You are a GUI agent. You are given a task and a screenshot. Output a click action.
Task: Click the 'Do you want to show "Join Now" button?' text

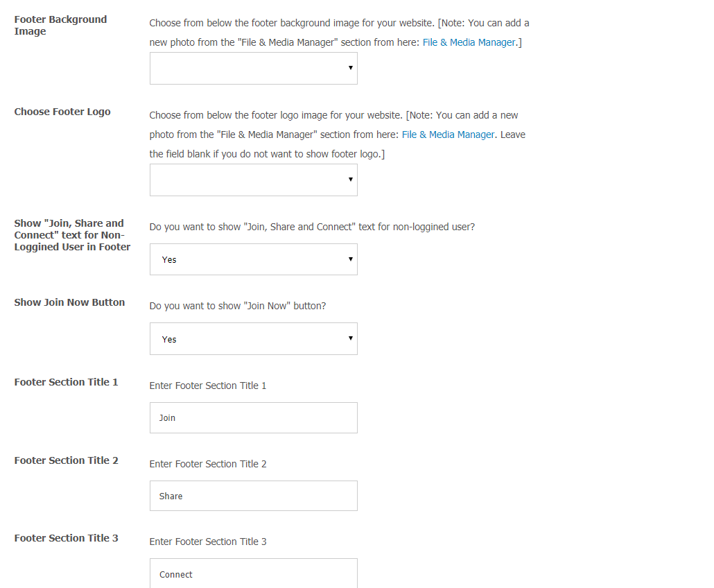238,306
